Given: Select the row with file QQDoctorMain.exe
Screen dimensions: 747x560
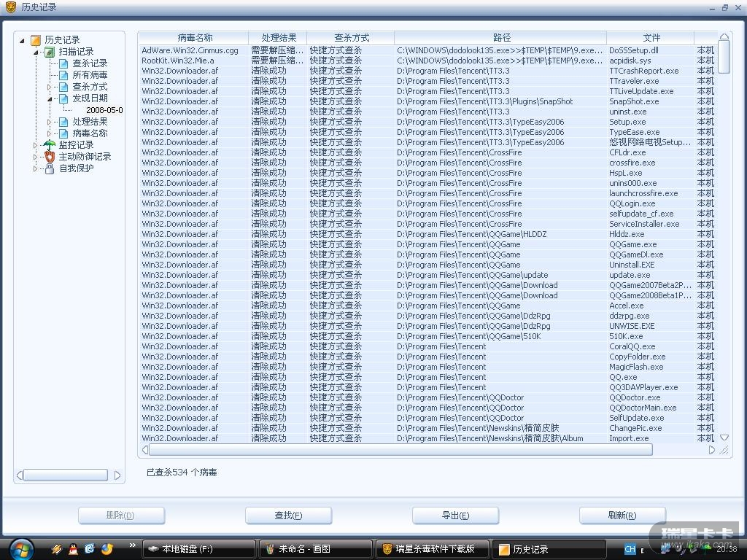Looking at the screenshot, I should (x=427, y=408).
